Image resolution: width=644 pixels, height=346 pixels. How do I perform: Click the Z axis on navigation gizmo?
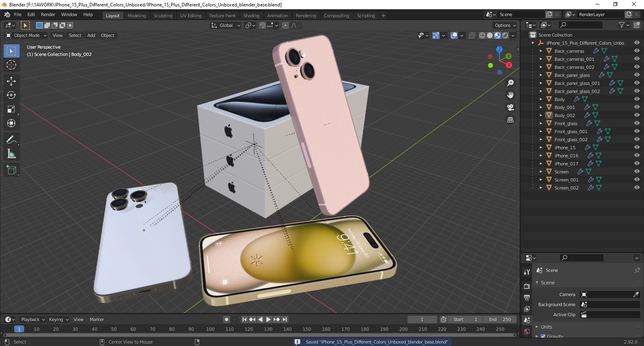click(x=499, y=49)
